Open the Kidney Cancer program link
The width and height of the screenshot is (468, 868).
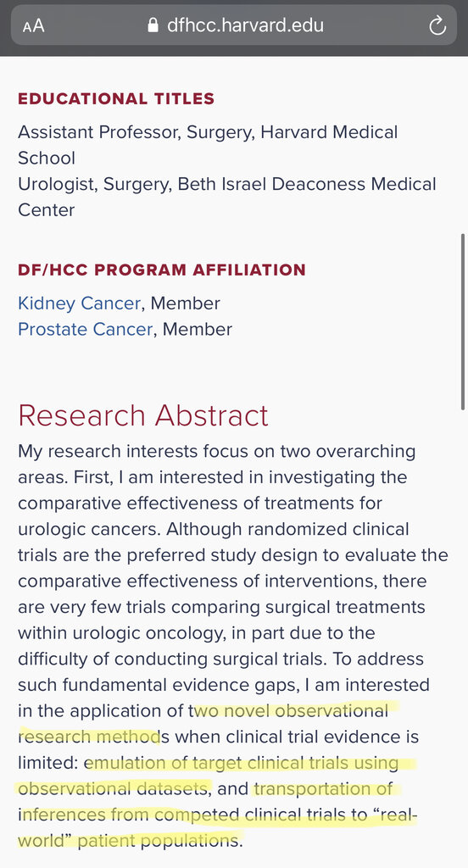[x=79, y=303]
